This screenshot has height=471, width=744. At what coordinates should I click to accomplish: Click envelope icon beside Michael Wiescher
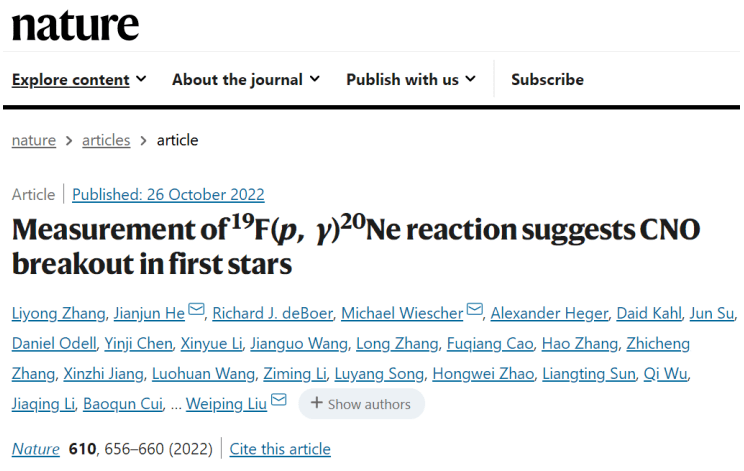tap(474, 313)
